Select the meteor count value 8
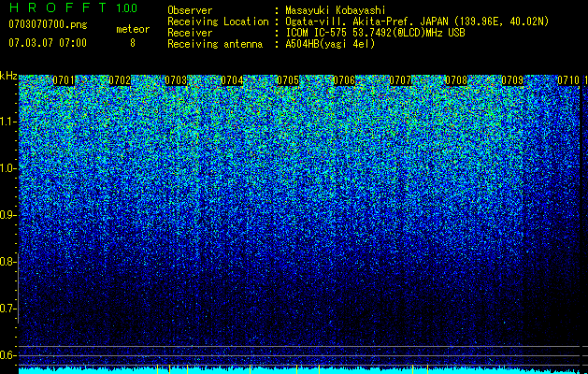 [x=133, y=43]
